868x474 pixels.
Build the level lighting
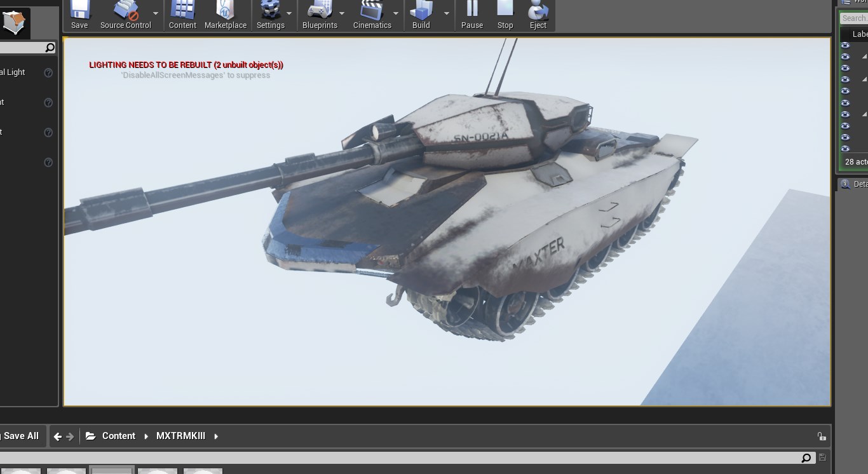pos(420,13)
